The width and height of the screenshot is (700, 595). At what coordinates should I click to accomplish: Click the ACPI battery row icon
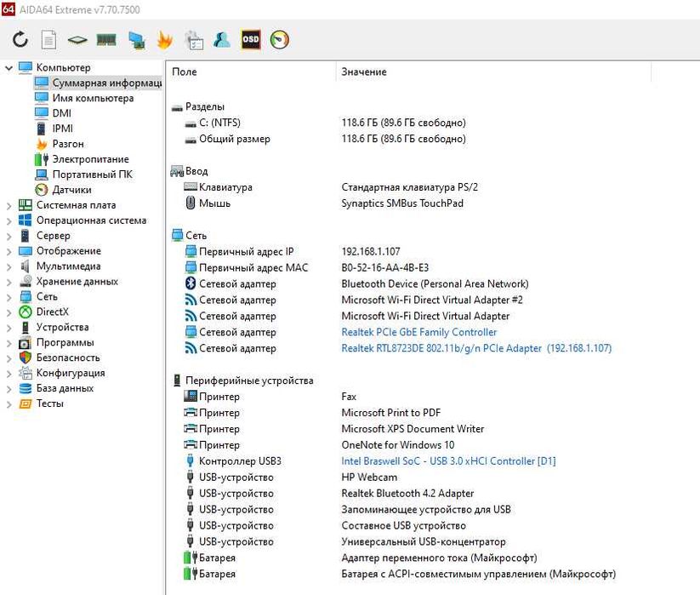click(x=191, y=573)
